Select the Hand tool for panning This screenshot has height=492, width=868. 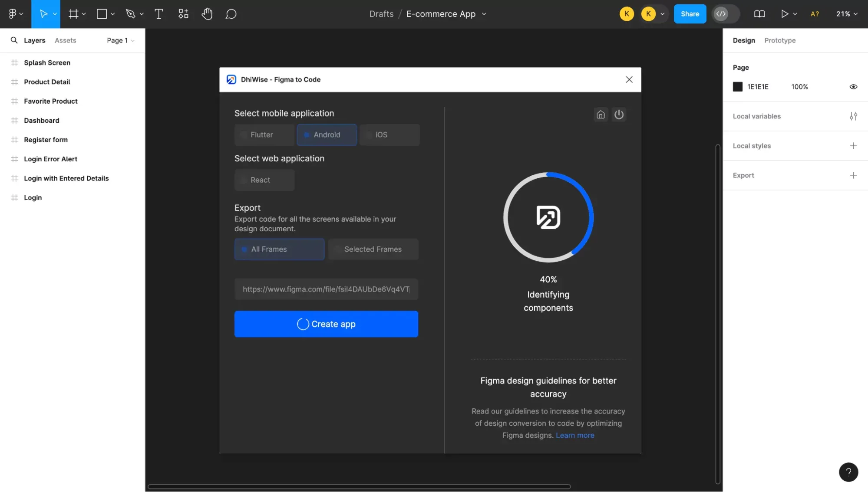[x=207, y=14]
